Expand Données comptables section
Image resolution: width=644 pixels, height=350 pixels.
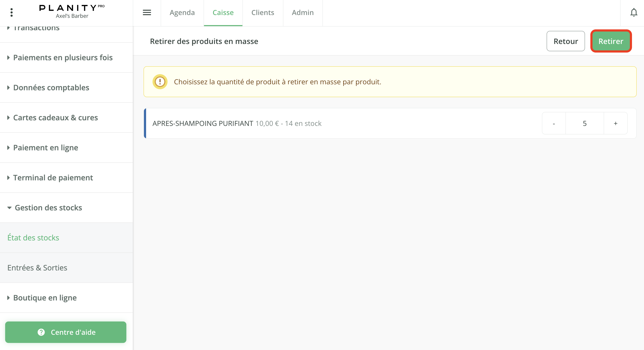51,87
